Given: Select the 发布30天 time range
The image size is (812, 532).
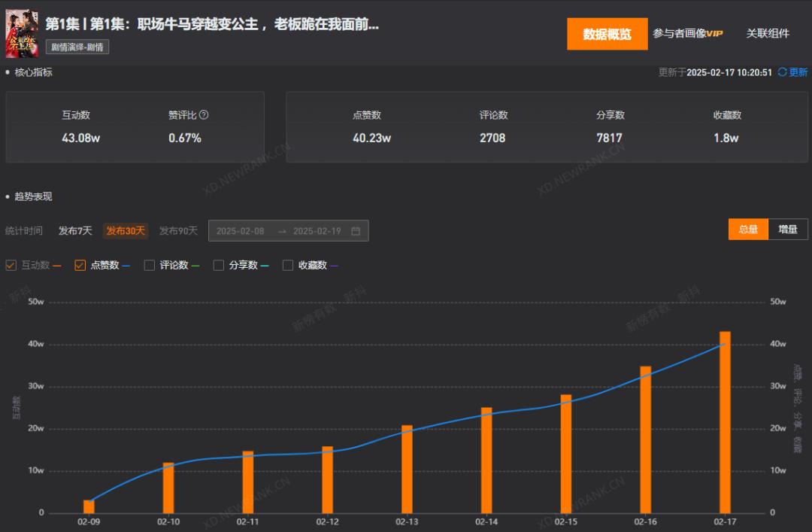Looking at the screenshot, I should pyautogui.click(x=126, y=231).
